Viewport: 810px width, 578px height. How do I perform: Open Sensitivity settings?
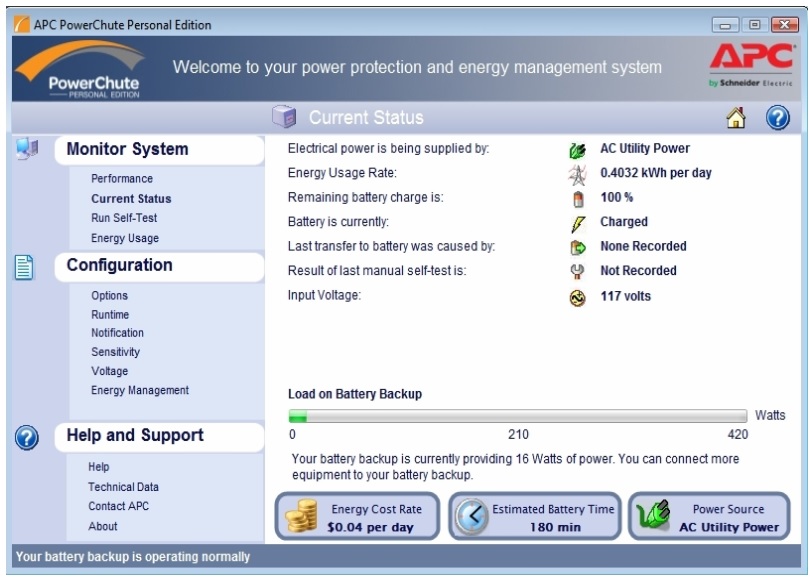pyautogui.click(x=116, y=352)
